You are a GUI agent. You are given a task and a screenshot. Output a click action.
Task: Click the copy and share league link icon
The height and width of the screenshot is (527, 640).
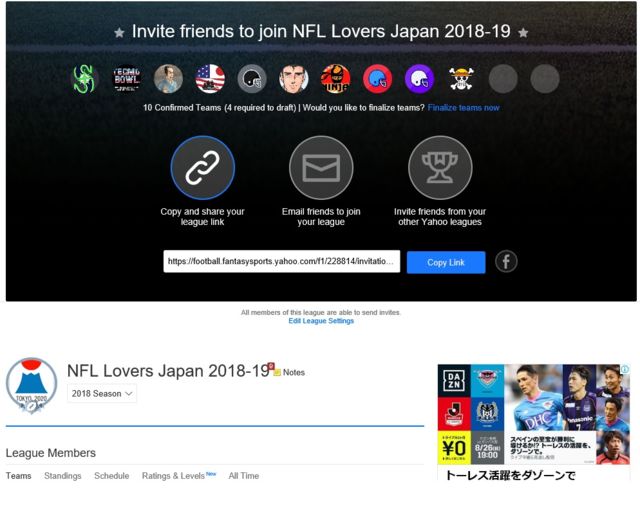pos(202,168)
